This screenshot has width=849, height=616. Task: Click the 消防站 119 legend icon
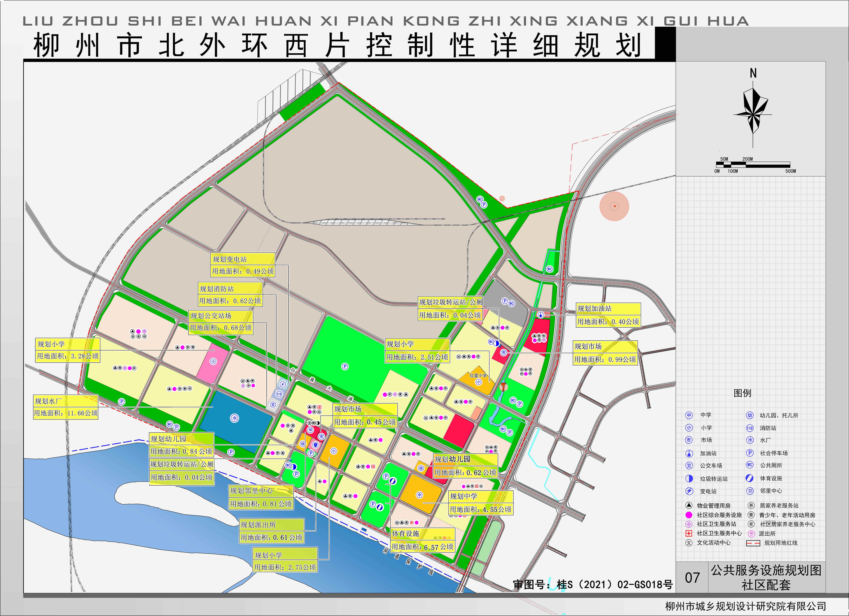[749, 428]
